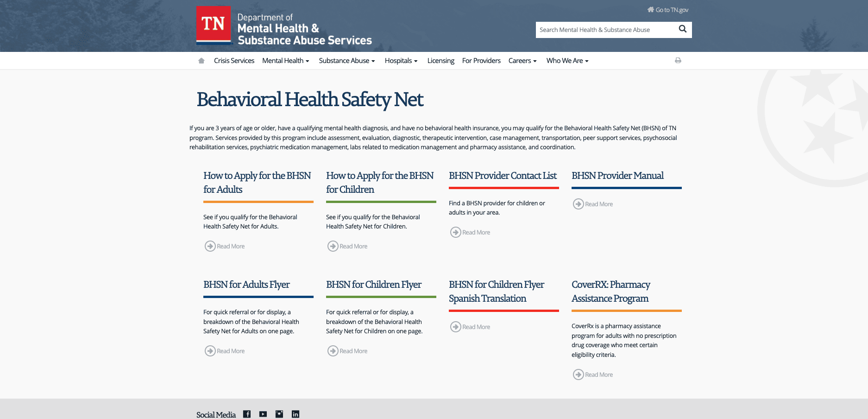The height and width of the screenshot is (419, 868).
Task: Expand the Mental Health dropdown menu
Action: click(285, 61)
